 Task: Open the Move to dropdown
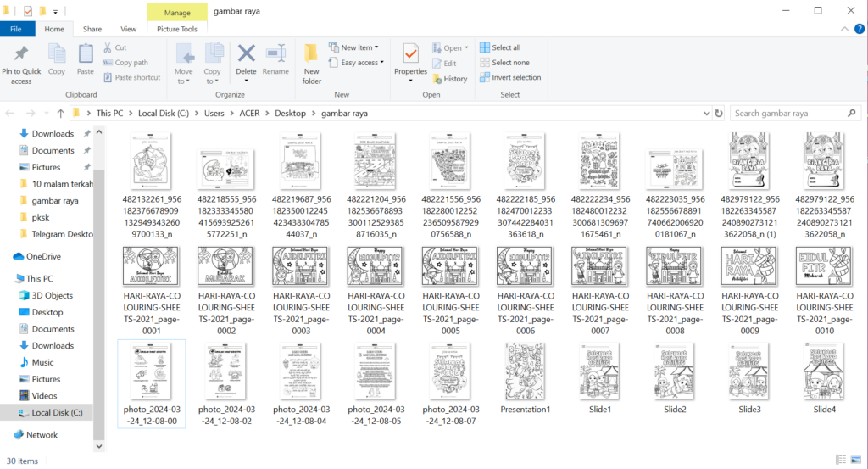coord(184,61)
